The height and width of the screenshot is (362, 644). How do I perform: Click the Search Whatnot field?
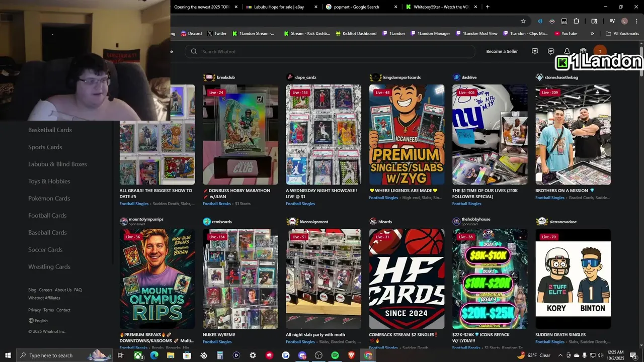click(x=330, y=51)
